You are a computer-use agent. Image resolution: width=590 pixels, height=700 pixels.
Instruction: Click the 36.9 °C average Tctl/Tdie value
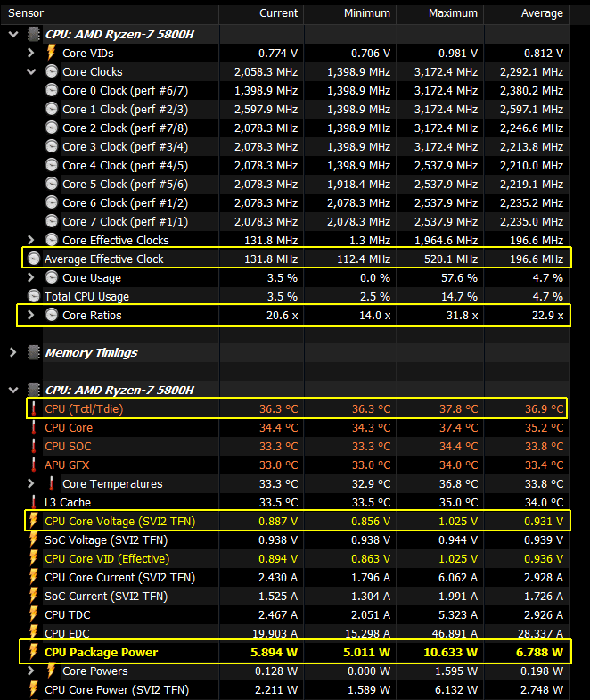(544, 409)
